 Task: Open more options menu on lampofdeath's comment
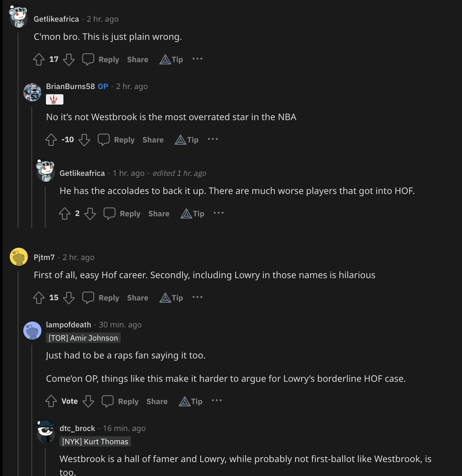(x=217, y=401)
